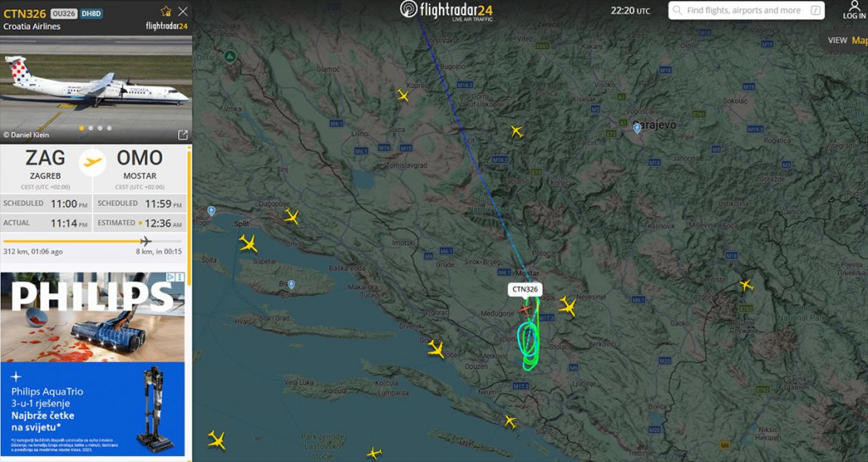Select yellow aircraft icon east of Mostar

(567, 306)
